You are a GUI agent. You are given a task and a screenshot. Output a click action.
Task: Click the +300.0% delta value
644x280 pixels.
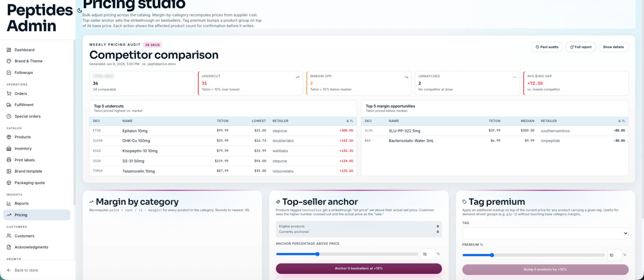[346, 131]
